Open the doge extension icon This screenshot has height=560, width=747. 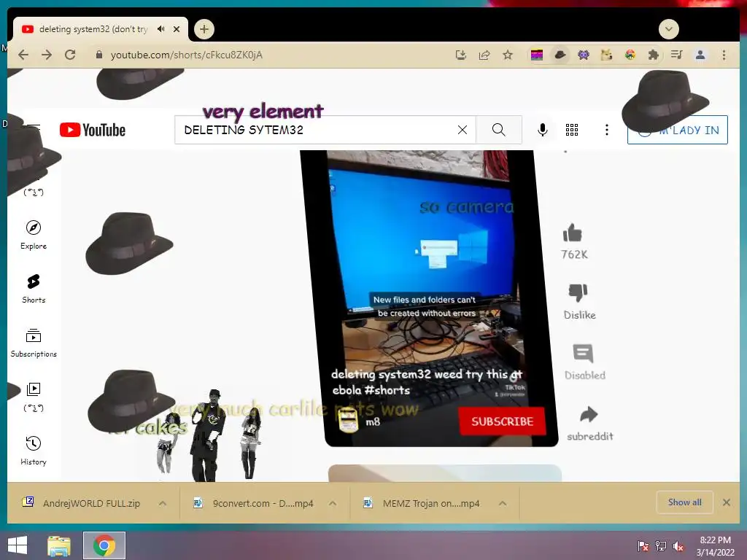[x=606, y=55]
